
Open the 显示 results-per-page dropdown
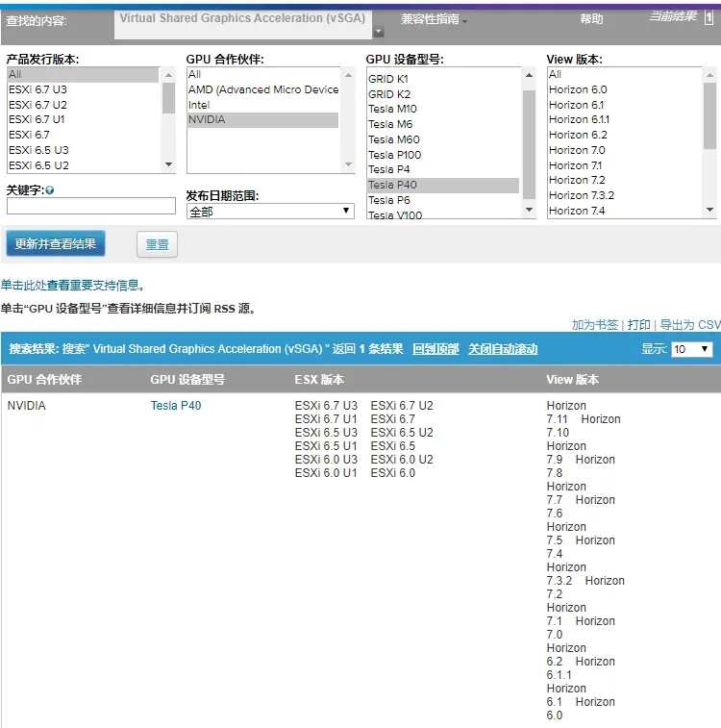[692, 349]
